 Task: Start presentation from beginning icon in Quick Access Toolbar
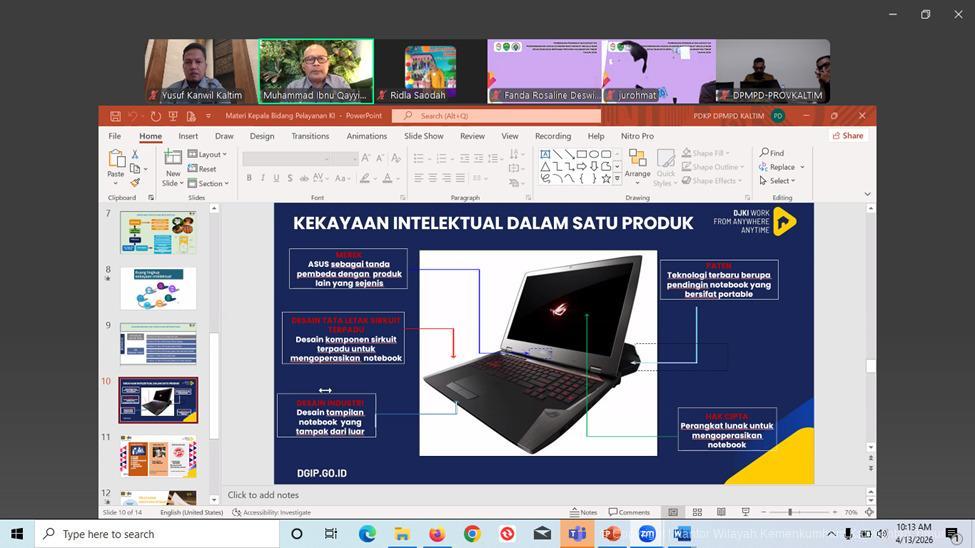click(173, 116)
